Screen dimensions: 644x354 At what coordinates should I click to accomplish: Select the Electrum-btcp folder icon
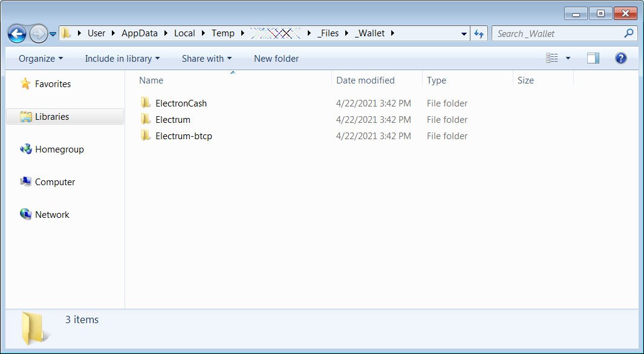[x=145, y=136]
